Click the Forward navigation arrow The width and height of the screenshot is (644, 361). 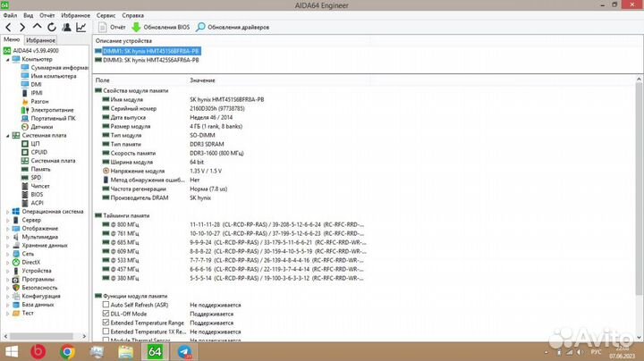coord(22,28)
